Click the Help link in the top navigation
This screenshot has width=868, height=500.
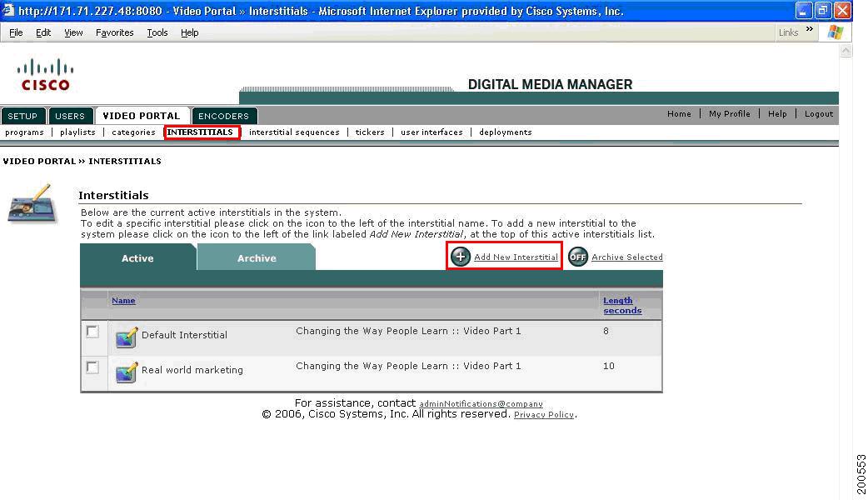pyautogui.click(x=777, y=113)
